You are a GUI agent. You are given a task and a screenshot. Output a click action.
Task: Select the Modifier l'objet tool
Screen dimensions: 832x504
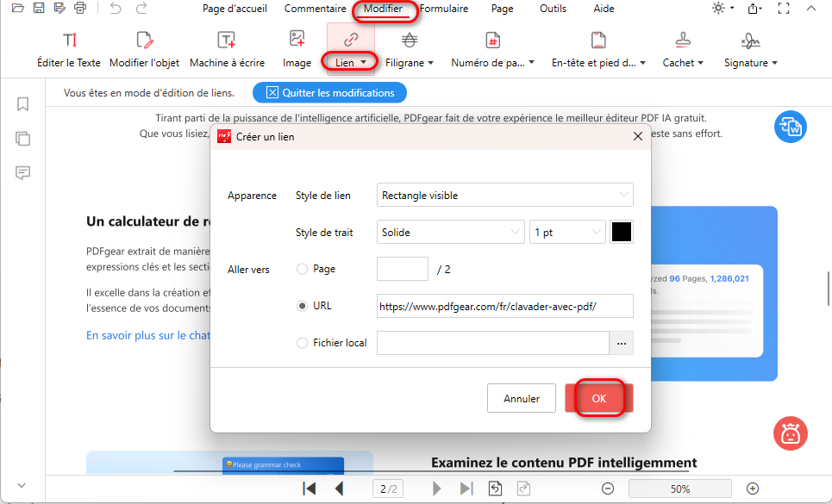coord(144,50)
